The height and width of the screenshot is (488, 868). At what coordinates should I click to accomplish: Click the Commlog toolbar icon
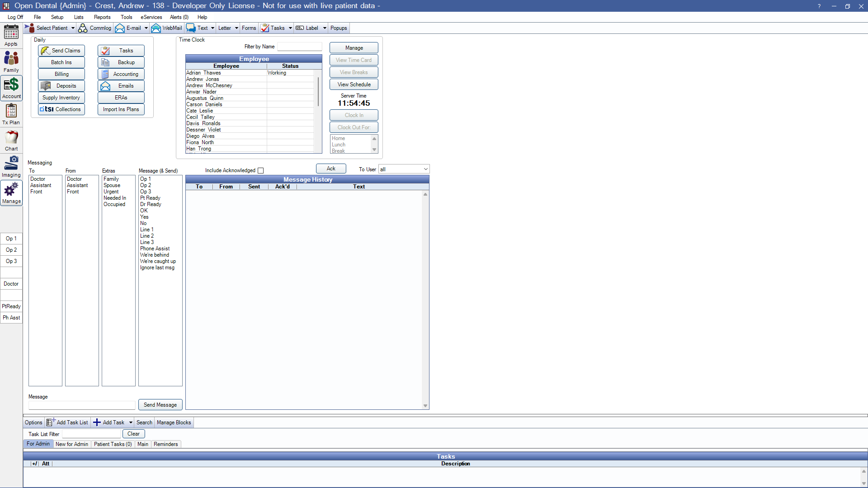coord(95,28)
